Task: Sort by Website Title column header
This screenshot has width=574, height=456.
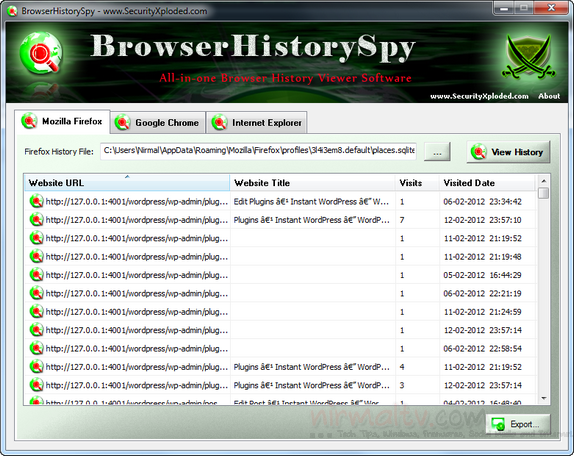Action: [x=313, y=183]
